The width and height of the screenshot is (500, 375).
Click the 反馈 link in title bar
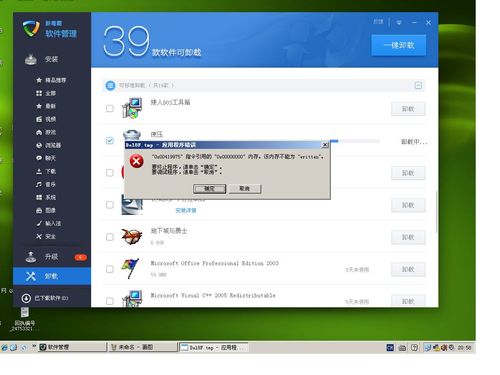coord(378,22)
